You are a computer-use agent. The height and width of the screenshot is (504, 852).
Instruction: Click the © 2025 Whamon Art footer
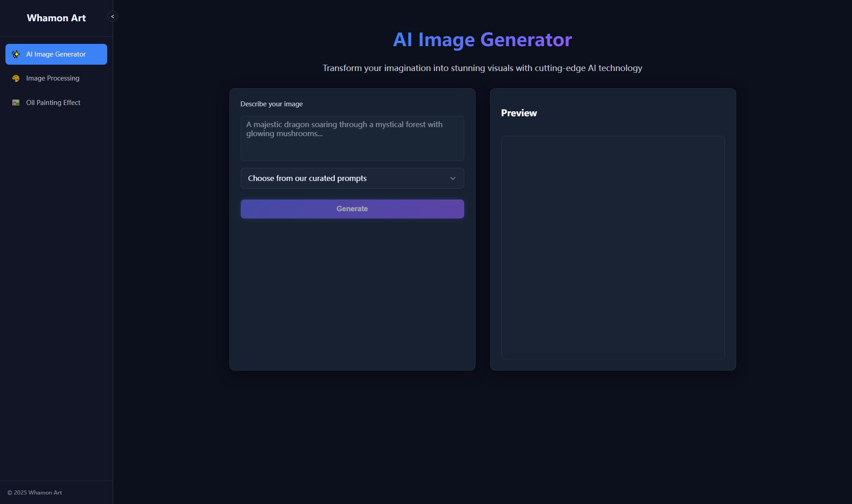(35, 493)
